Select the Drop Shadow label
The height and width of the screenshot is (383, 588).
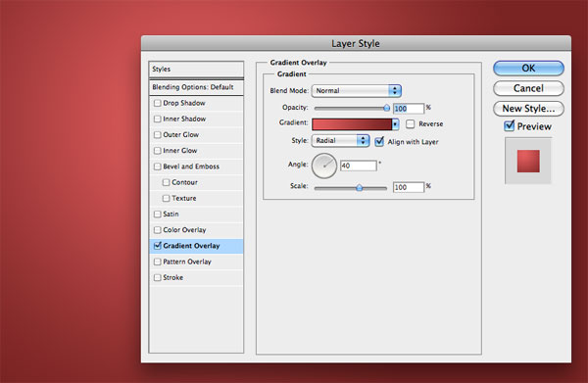tap(184, 103)
